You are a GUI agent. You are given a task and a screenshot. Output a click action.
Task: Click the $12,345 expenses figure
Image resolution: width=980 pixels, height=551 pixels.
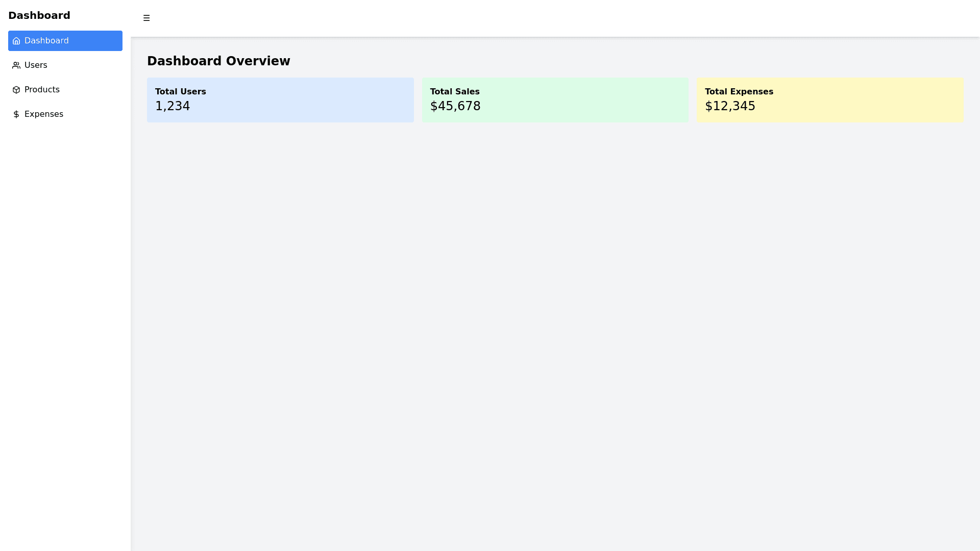click(x=730, y=106)
